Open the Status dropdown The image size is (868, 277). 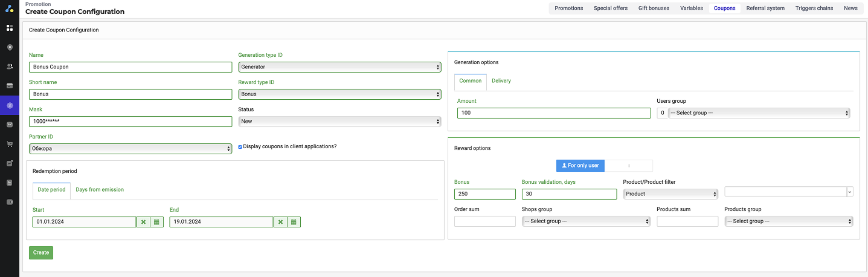(339, 122)
